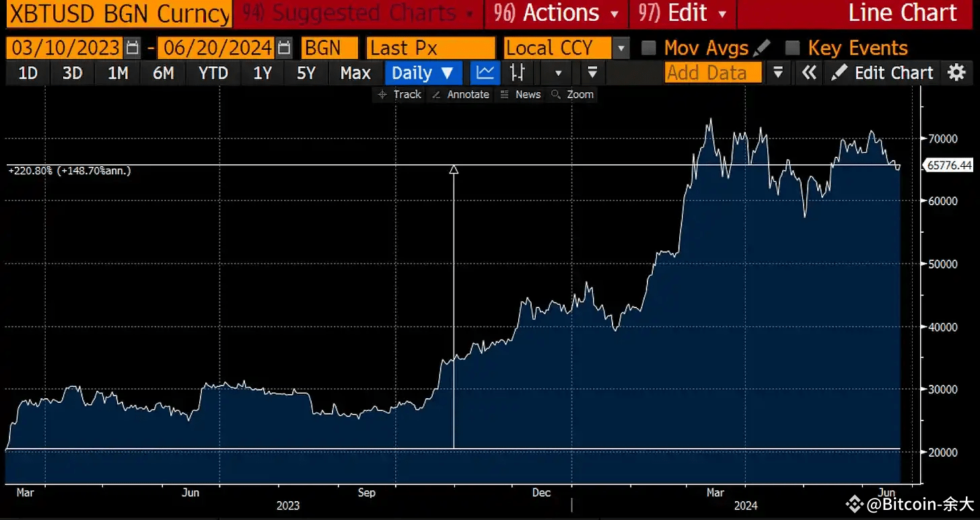
Task: Click the Add Data input field
Action: (x=713, y=73)
